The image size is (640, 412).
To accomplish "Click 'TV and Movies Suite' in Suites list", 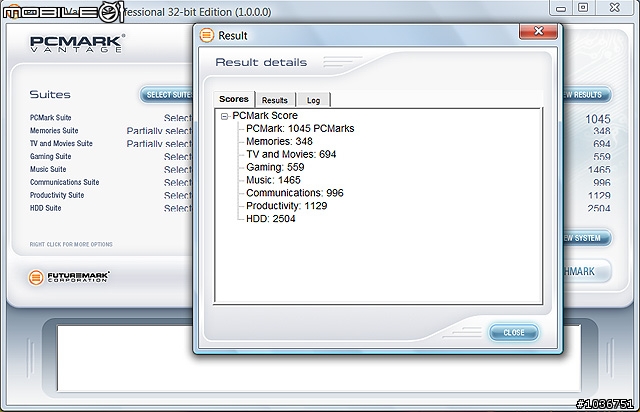I will click(61, 143).
